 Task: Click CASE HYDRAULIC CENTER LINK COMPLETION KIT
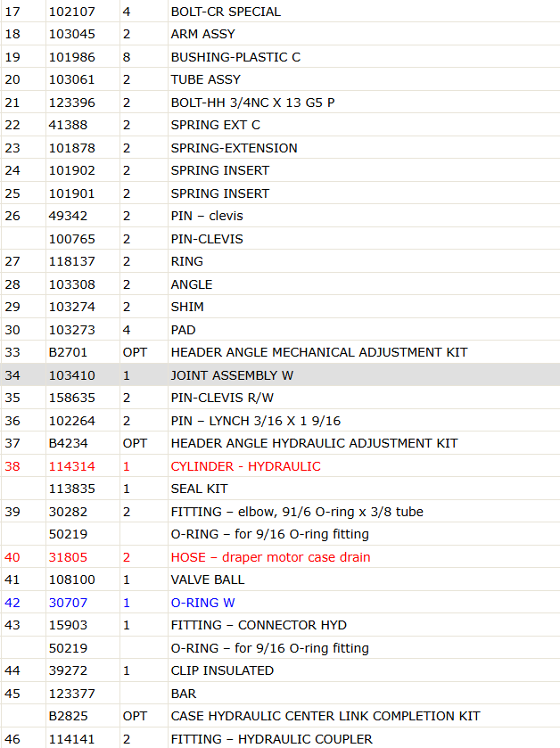[x=325, y=716]
